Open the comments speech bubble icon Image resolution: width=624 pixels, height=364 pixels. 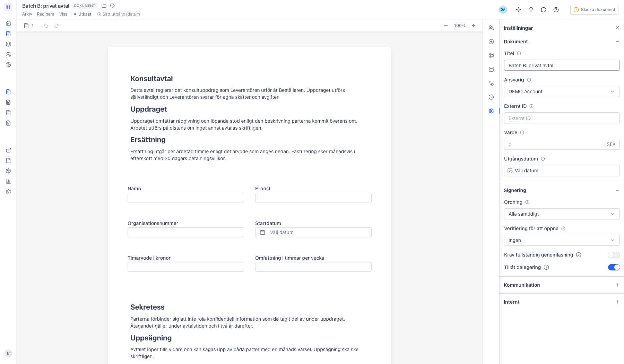click(544, 10)
